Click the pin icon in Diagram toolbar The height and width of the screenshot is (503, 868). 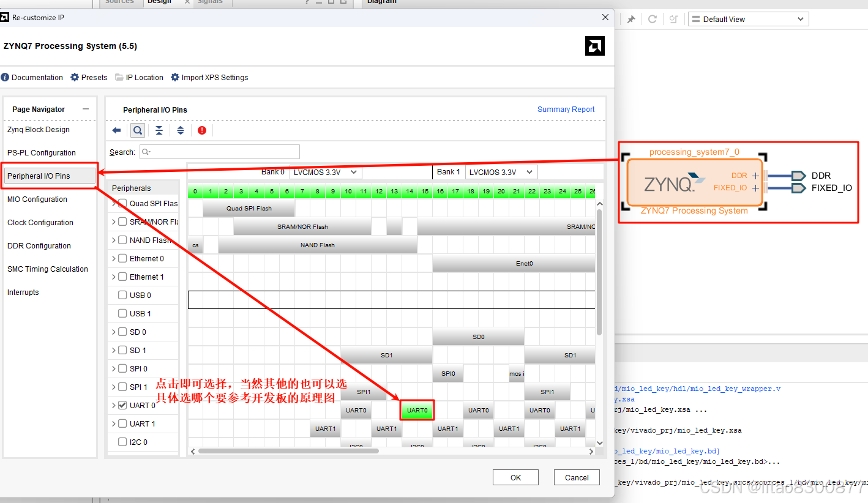pos(631,19)
